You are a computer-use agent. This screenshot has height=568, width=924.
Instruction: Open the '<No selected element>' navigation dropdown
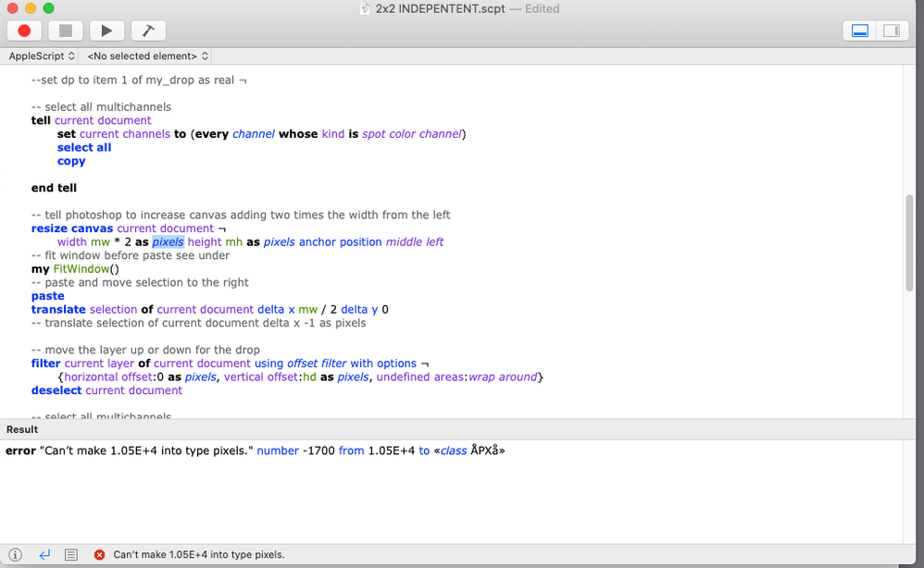[145, 56]
